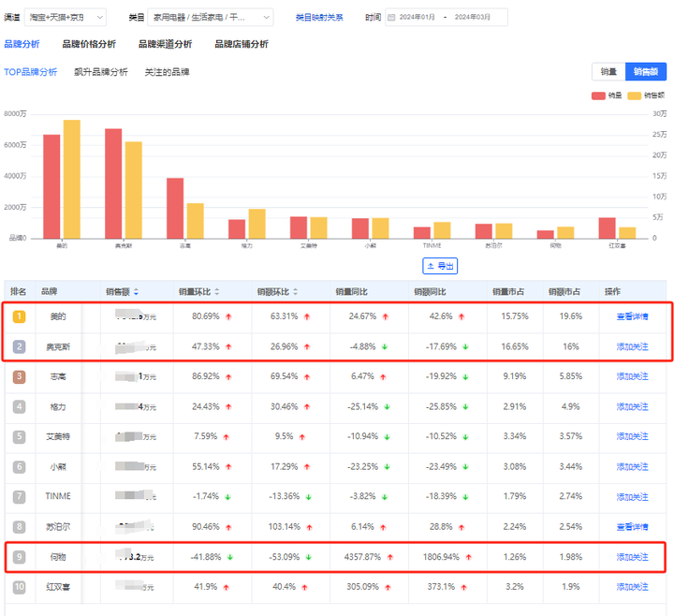Click green down arrow beside -41.88%
This screenshot has height=616, width=674.
point(230,557)
